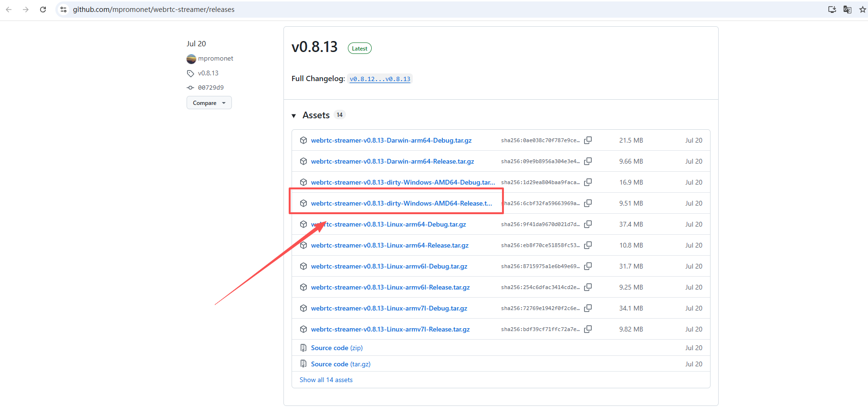Install app icon in address bar
Image resolution: width=868 pixels, height=415 pixels.
[x=832, y=10]
